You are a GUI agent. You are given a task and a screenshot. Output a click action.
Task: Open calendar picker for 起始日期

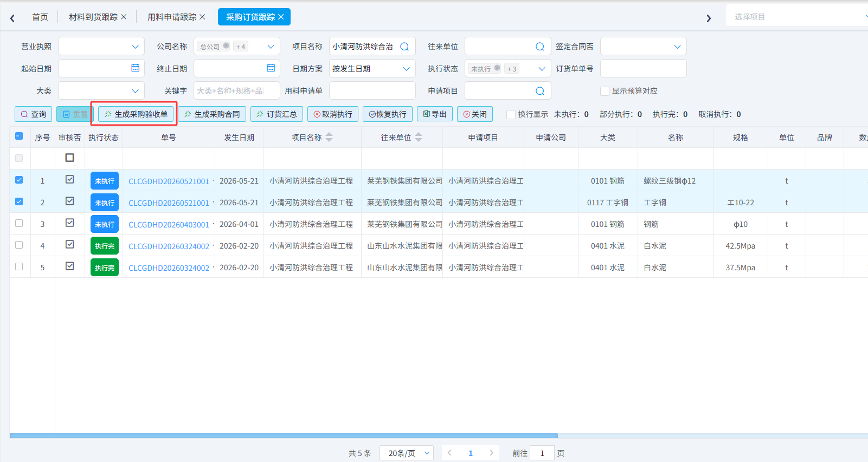[136, 68]
